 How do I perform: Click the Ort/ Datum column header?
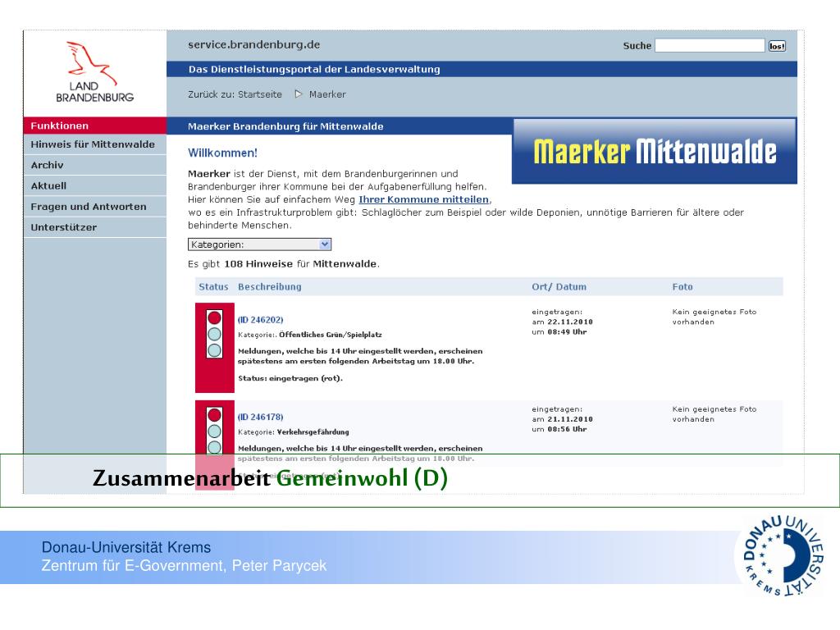coord(559,286)
